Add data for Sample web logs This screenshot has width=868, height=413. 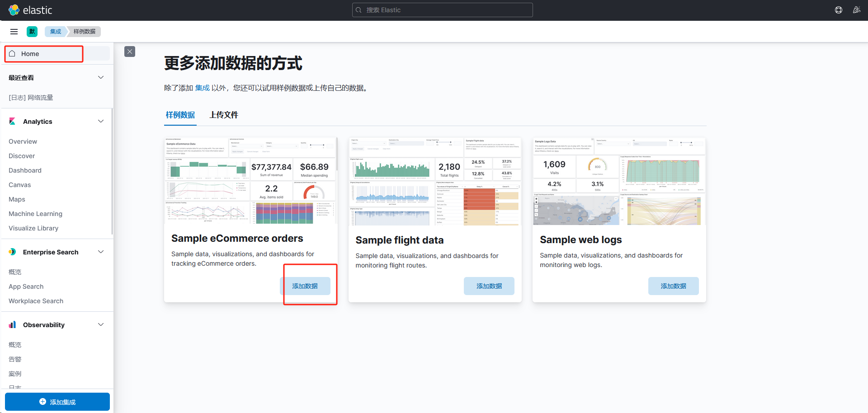tap(673, 286)
